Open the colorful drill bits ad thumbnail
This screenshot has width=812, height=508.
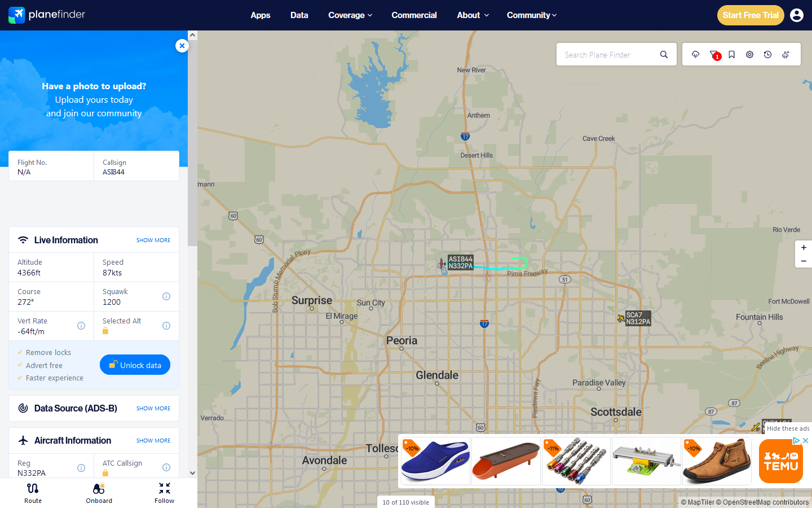pos(576,461)
